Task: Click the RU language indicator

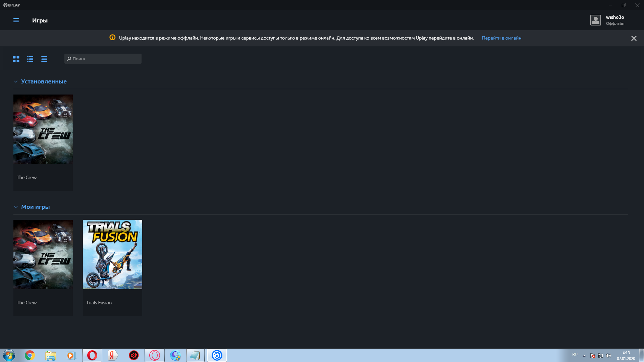Action: click(x=575, y=355)
